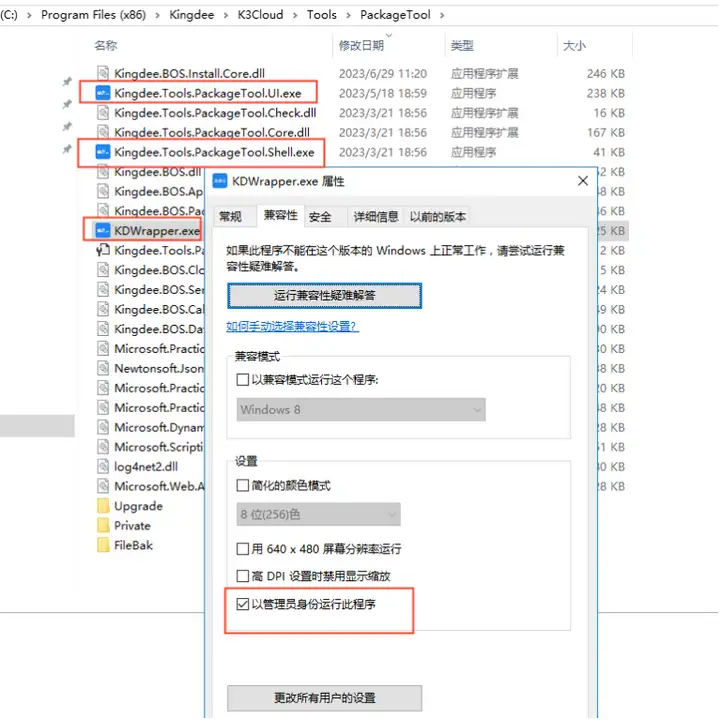The height and width of the screenshot is (720, 720).
Task: Click the KDWrapper.exe file icon
Action: [x=102, y=231]
